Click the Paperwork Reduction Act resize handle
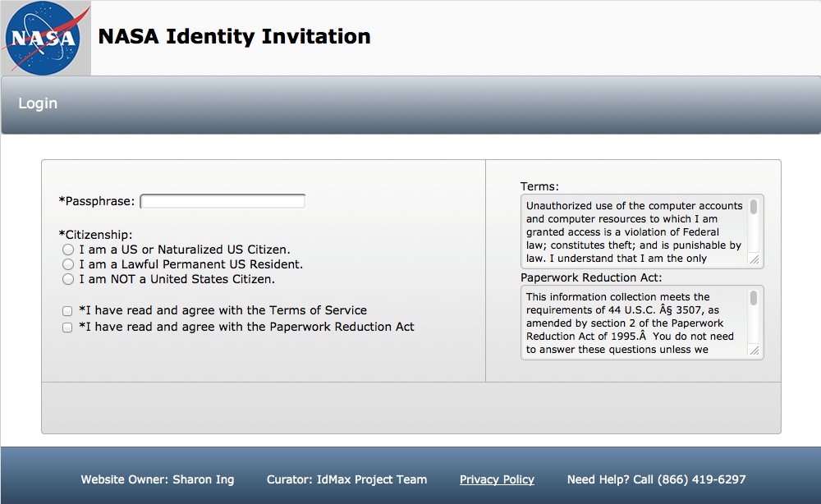The width and height of the screenshot is (821, 504). 754,351
